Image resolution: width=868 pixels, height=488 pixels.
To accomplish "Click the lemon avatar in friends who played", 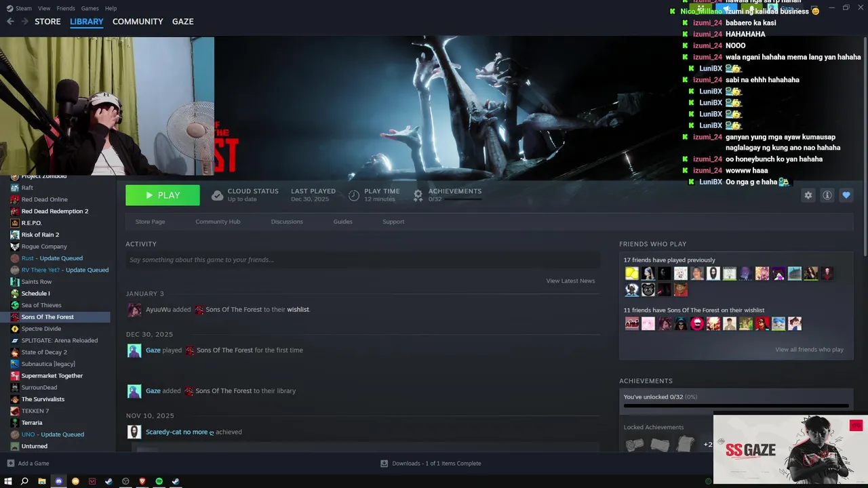I will [x=632, y=274].
